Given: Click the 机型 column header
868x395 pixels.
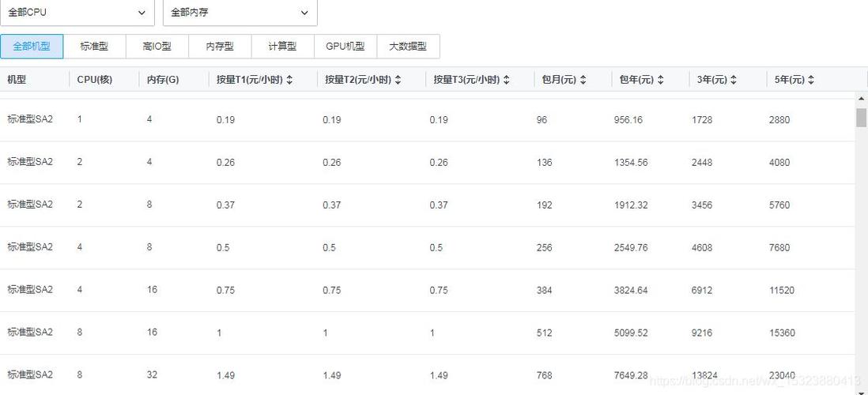Looking at the screenshot, I should point(17,80).
